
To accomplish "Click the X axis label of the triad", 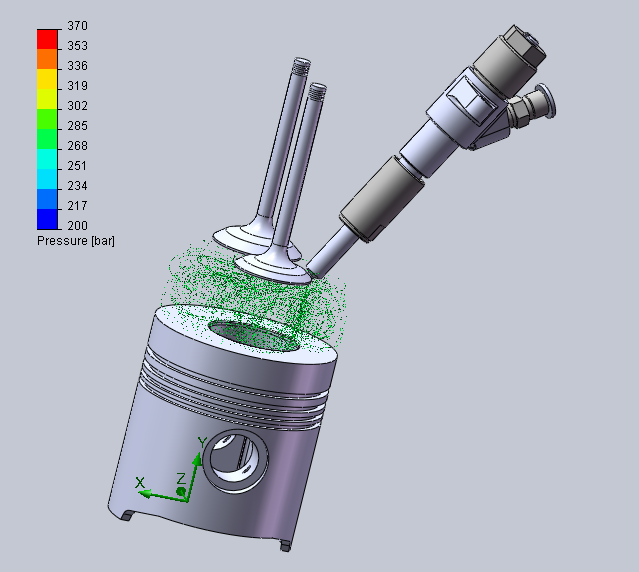I will tap(140, 483).
